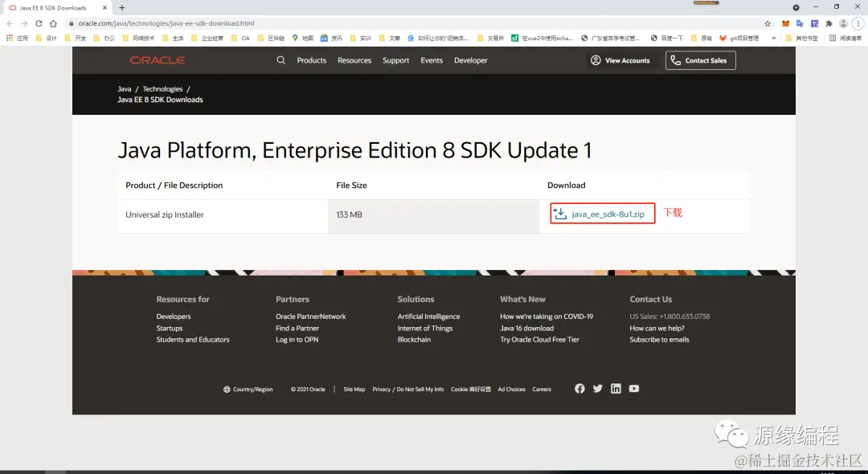Open Students and Educators footer link
The width and height of the screenshot is (868, 474).
[x=193, y=340]
